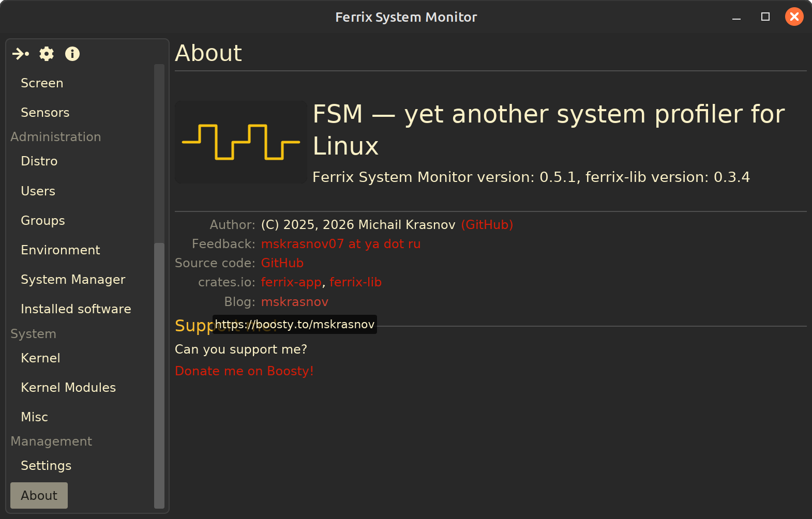Click the feedback email address link
The width and height of the screenshot is (812, 519).
[x=340, y=244]
